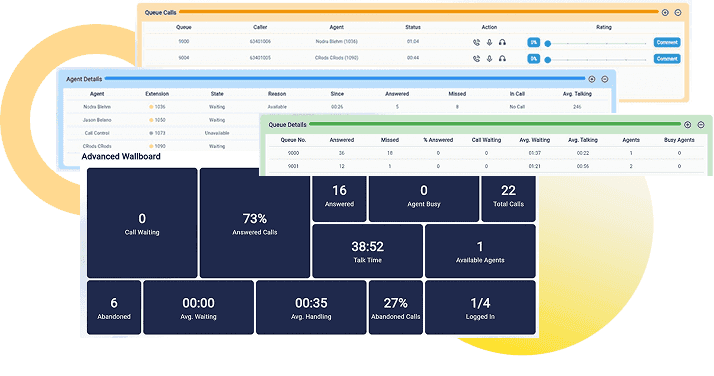714x376 pixels.
Task: Click the call transfer icon for queue 9000
Action: [476, 42]
